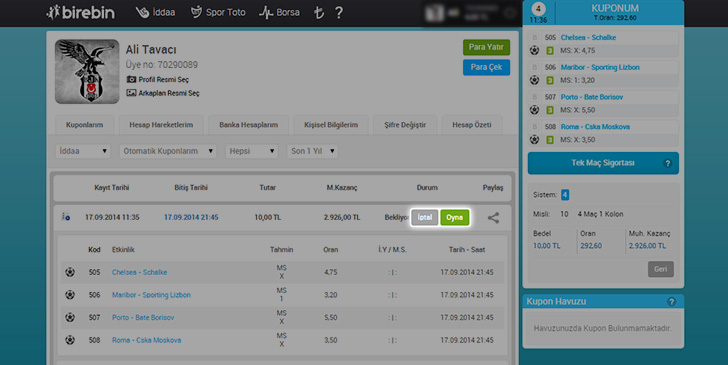
Task: Toggle banko B for Porto - Bate Borisov in Kuponum
Action: pyautogui.click(x=534, y=97)
